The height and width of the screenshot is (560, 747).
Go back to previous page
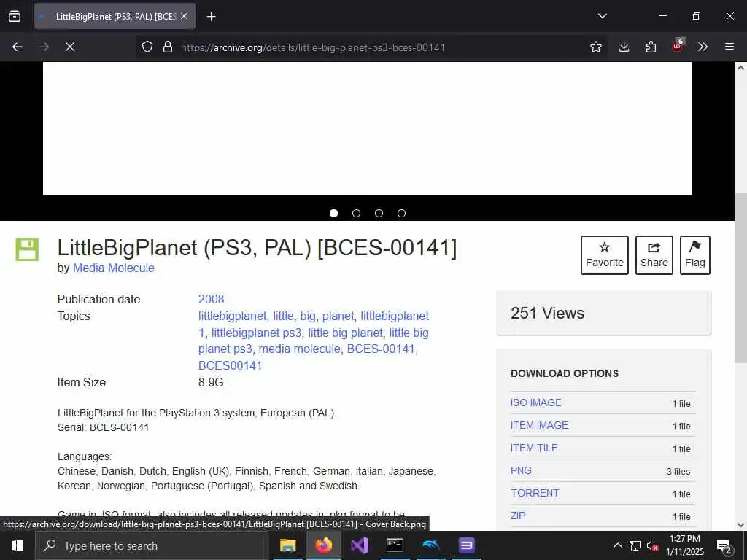coord(18,47)
